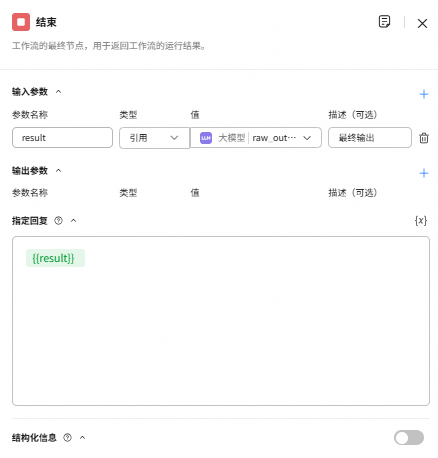Click the 结构化信息 heading label
This screenshot has width=438, height=458.
(34, 437)
